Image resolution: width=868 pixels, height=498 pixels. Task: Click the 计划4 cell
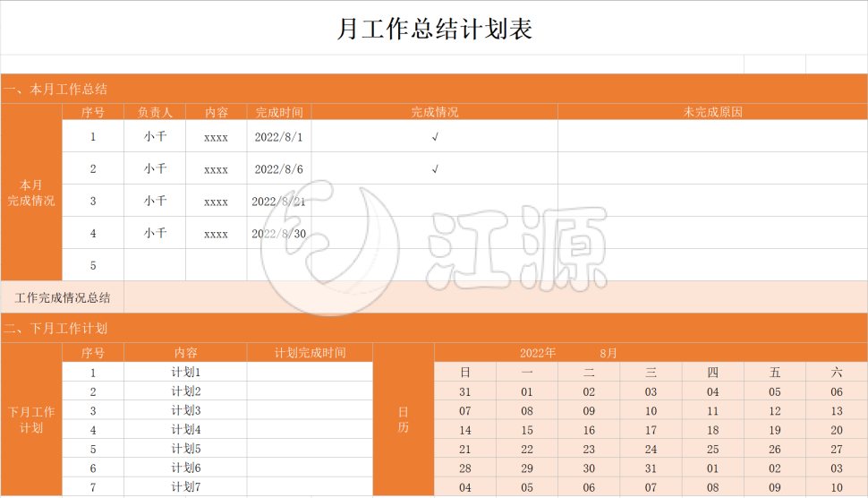coord(185,429)
